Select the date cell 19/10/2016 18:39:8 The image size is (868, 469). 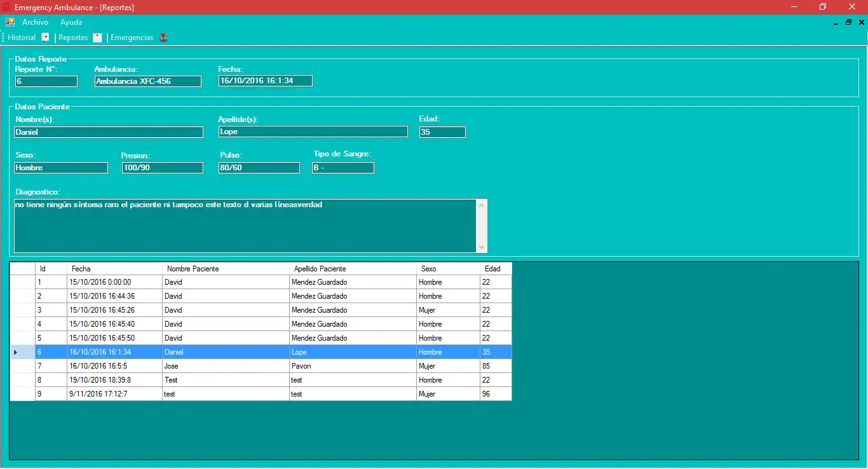tap(114, 380)
